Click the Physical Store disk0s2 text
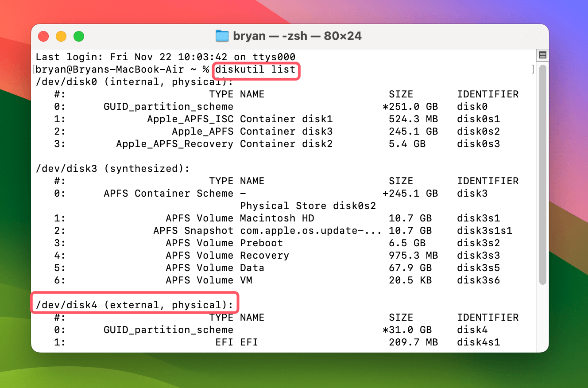Image resolution: width=588 pixels, height=388 pixels. [x=308, y=206]
